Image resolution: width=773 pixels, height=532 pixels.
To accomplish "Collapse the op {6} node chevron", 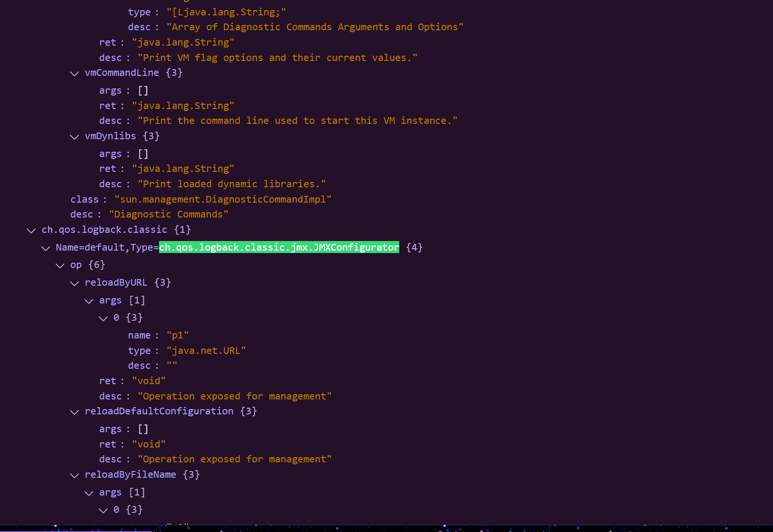I will click(60, 266).
